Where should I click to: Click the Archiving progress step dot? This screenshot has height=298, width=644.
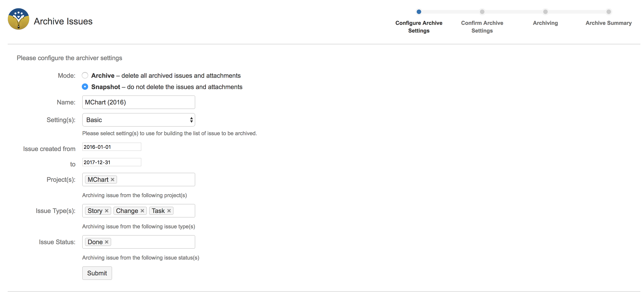(545, 12)
